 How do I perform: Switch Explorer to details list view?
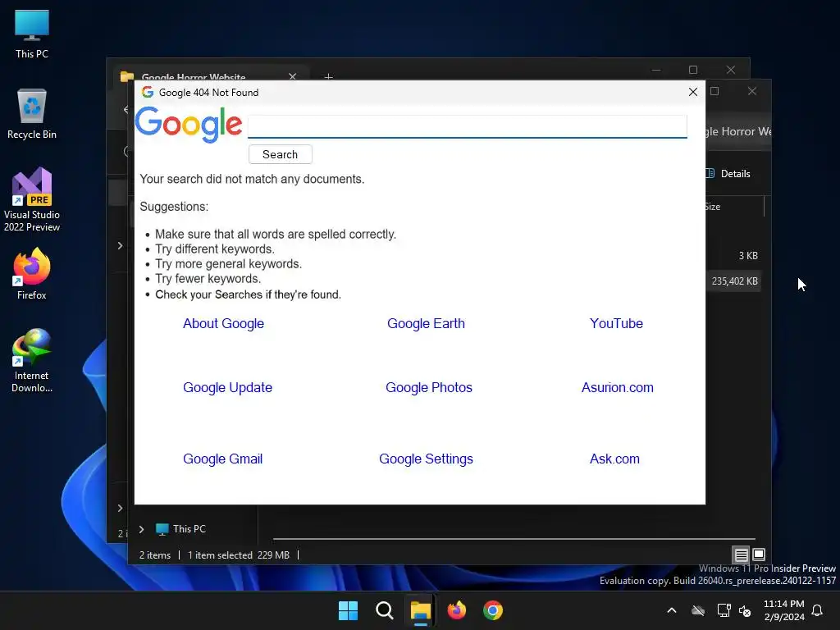[x=741, y=555]
